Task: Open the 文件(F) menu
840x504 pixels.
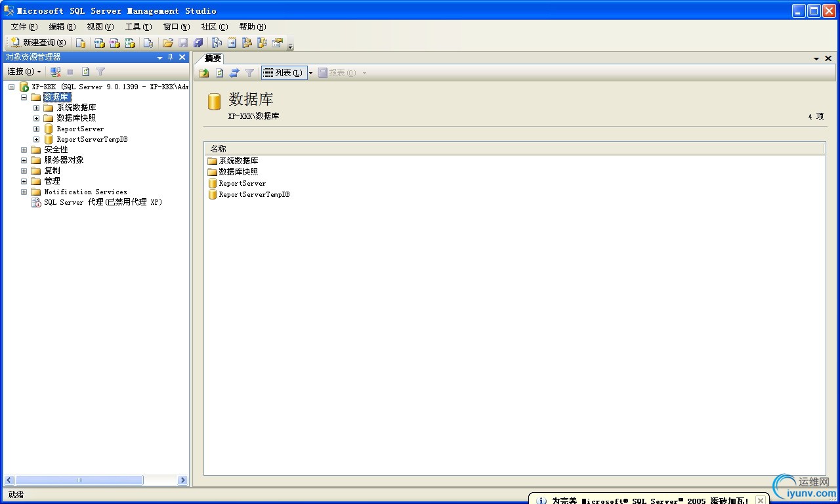Action: point(24,27)
